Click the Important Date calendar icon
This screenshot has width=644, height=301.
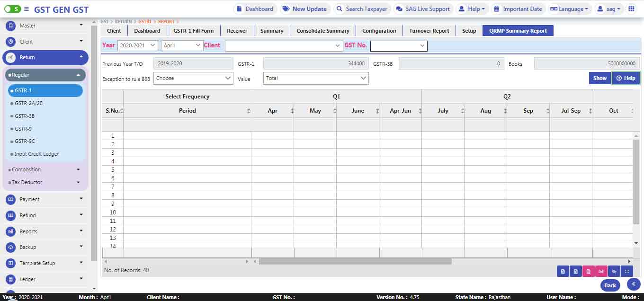496,9
